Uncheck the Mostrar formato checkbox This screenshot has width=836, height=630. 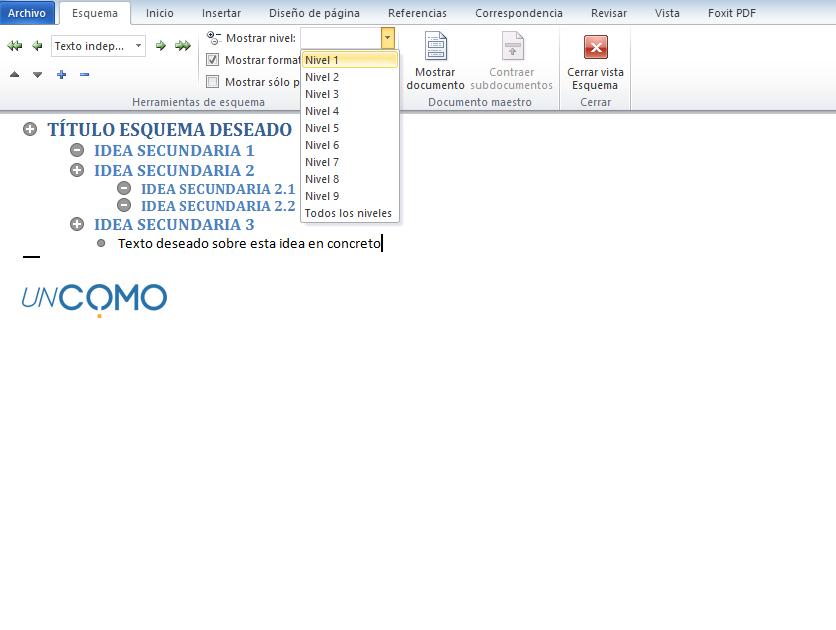pos(212,60)
